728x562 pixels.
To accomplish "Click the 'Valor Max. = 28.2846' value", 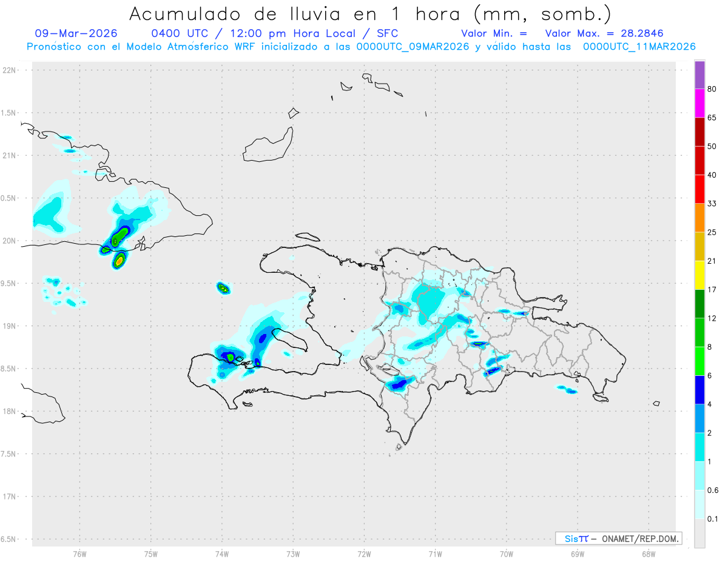I will pos(604,34).
